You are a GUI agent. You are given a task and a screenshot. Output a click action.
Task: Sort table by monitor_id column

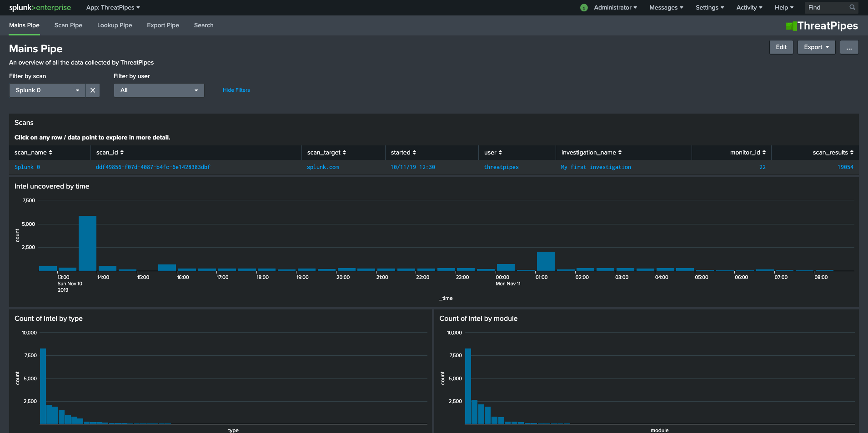pos(748,153)
